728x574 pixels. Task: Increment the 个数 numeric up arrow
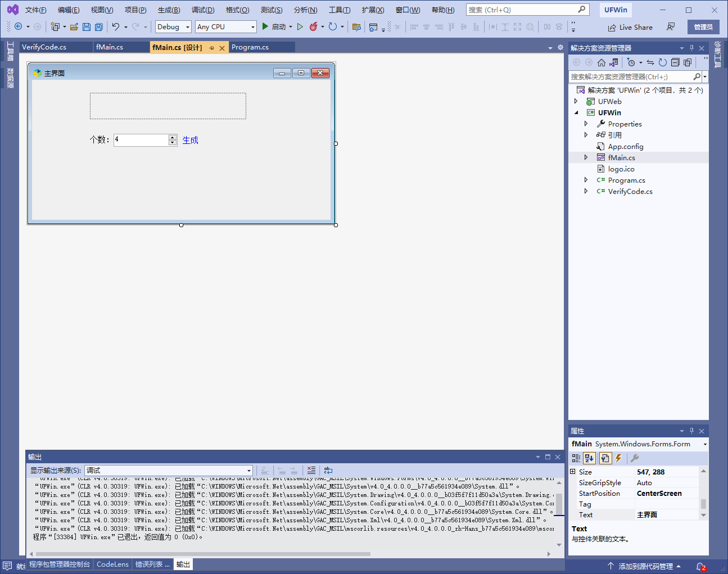(173, 137)
